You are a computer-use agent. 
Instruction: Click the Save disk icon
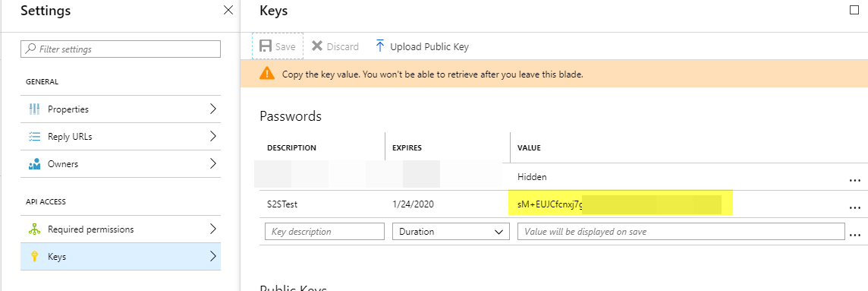coord(265,46)
